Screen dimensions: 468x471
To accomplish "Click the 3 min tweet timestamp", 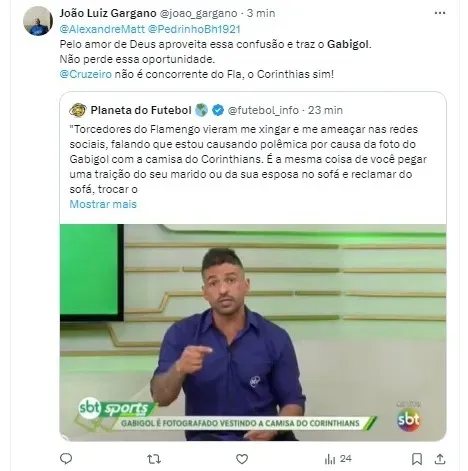I will pyautogui.click(x=261, y=13).
